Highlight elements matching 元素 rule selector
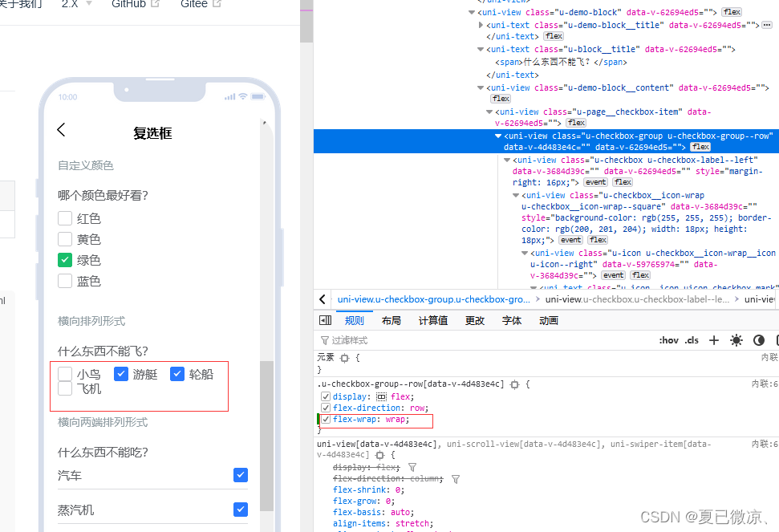Image resolution: width=779 pixels, height=532 pixels. [x=345, y=358]
